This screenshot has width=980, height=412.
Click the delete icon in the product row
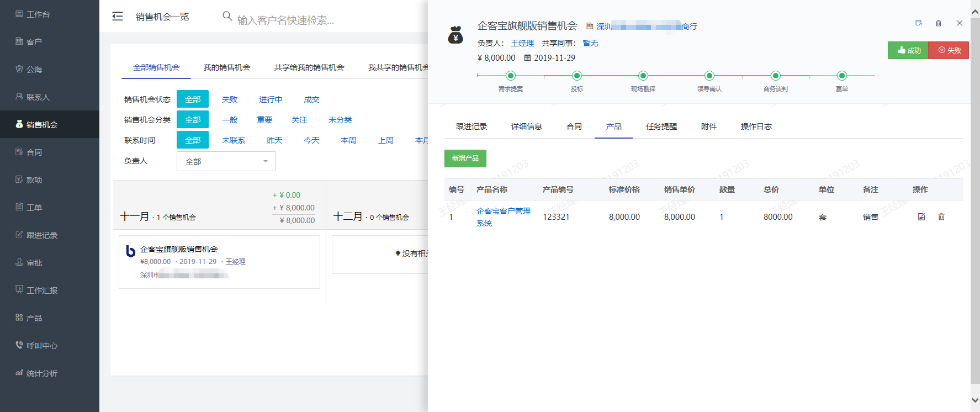click(x=941, y=216)
